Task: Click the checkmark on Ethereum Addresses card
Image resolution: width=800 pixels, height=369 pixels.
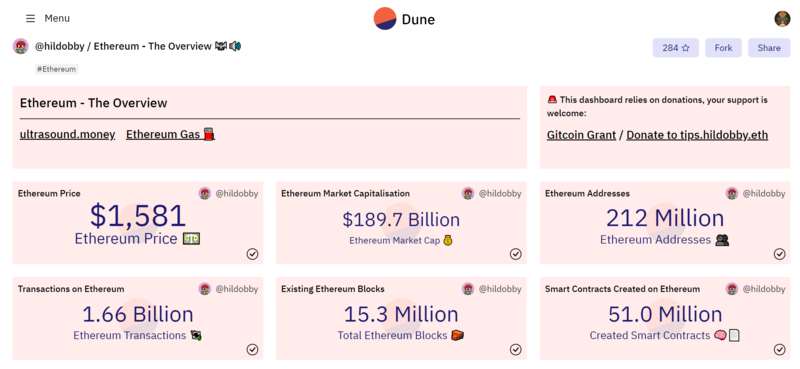Action: (780, 254)
